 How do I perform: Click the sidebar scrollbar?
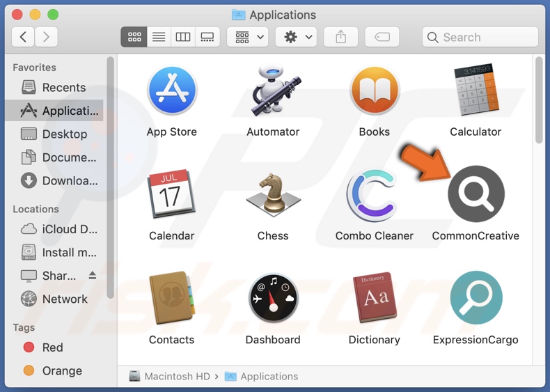[110, 178]
